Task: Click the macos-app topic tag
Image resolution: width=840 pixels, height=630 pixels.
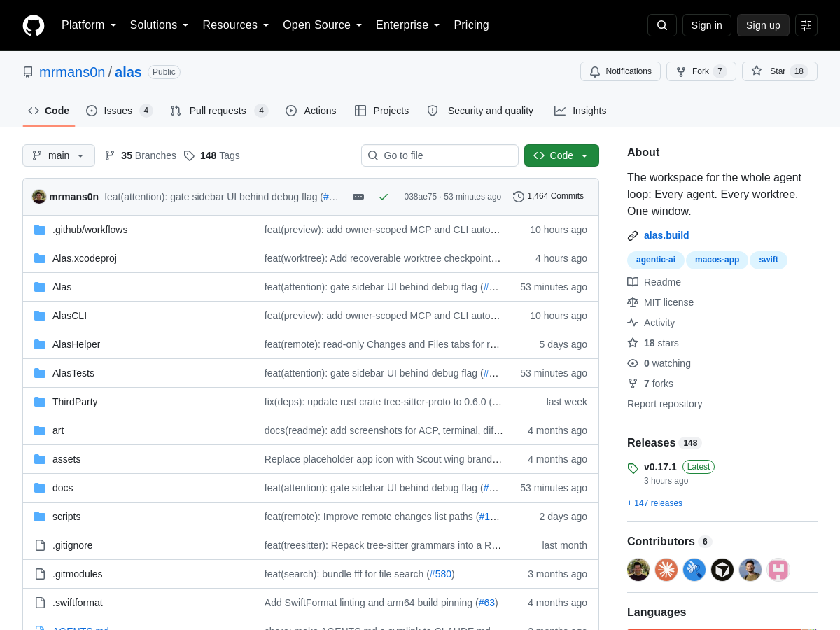Action: coord(717,260)
